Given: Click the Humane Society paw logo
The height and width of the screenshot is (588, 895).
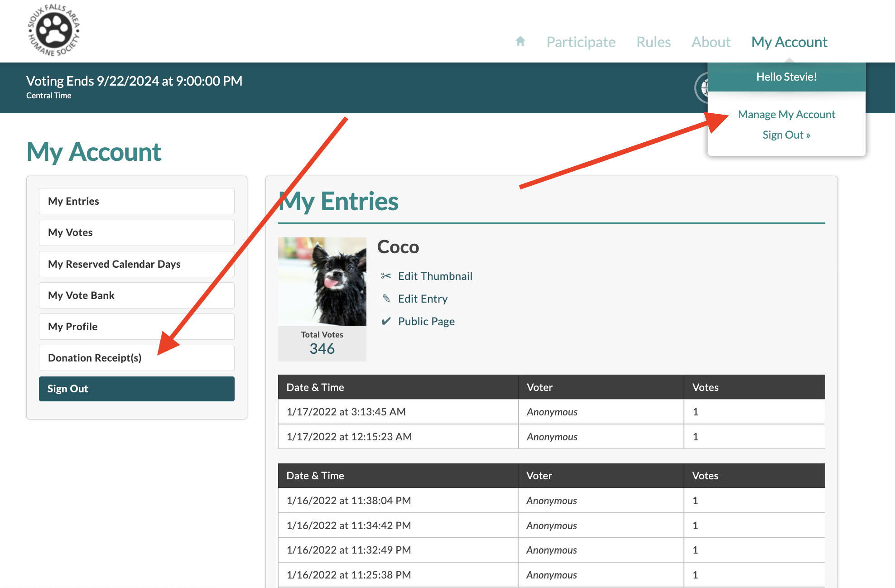Looking at the screenshot, I should click(54, 31).
